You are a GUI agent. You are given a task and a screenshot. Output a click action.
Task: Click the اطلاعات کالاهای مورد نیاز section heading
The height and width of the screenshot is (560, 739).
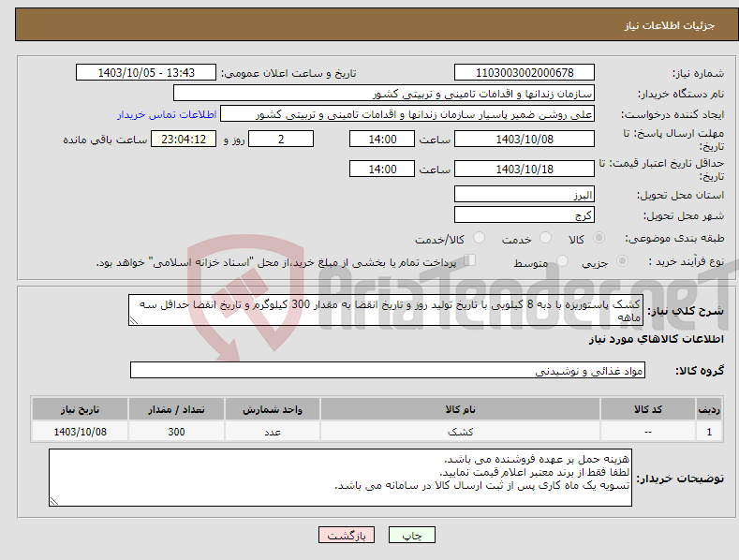(x=656, y=339)
